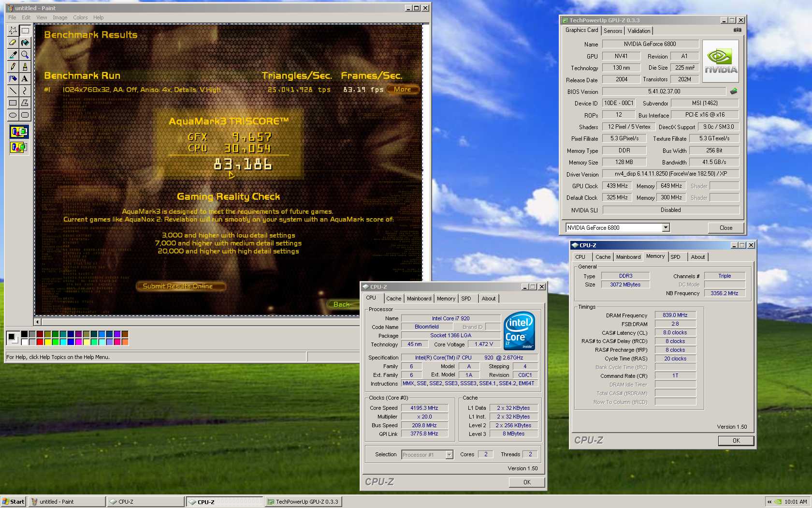Open Mainboard tab in CPU-Z processor window
812x508 pixels.
(419, 299)
